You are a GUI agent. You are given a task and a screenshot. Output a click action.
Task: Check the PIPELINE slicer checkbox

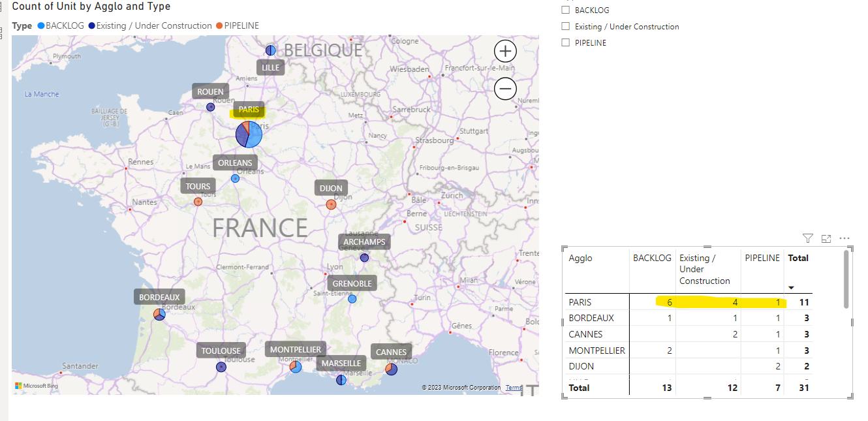[566, 43]
